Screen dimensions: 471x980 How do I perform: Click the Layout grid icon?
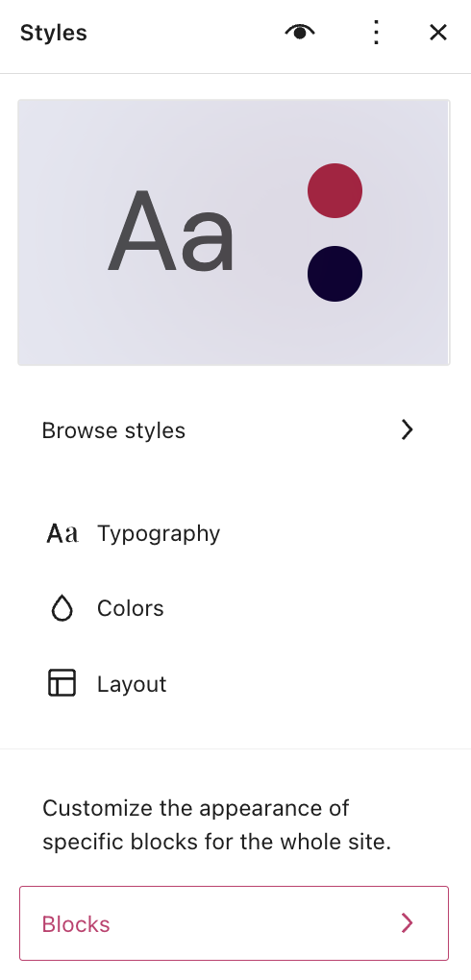coord(62,682)
